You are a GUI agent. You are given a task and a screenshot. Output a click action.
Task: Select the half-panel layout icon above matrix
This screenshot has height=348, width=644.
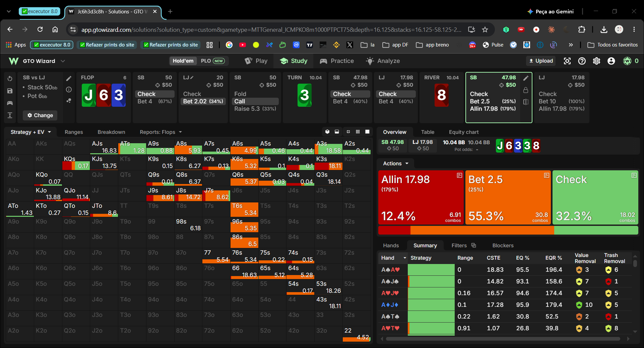pos(337,132)
